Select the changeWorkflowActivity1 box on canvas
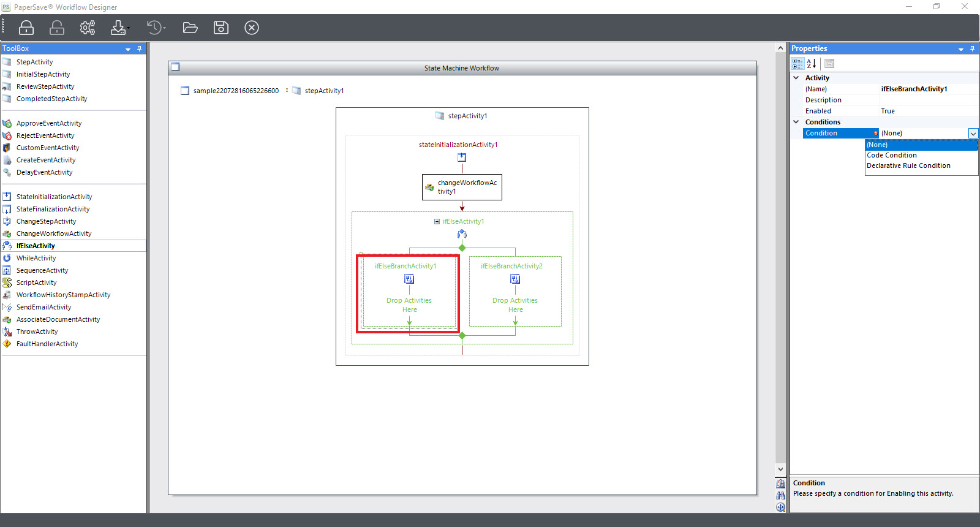This screenshot has height=527, width=980. (462, 187)
